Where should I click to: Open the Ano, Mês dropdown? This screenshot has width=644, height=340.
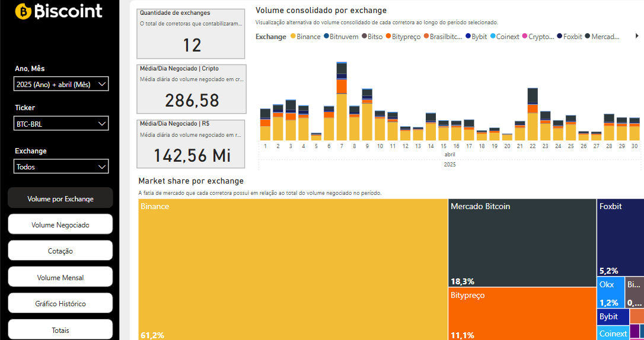(x=61, y=84)
